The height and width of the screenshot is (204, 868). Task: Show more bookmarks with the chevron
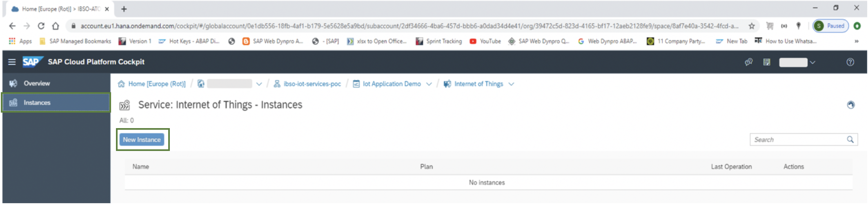(x=857, y=41)
